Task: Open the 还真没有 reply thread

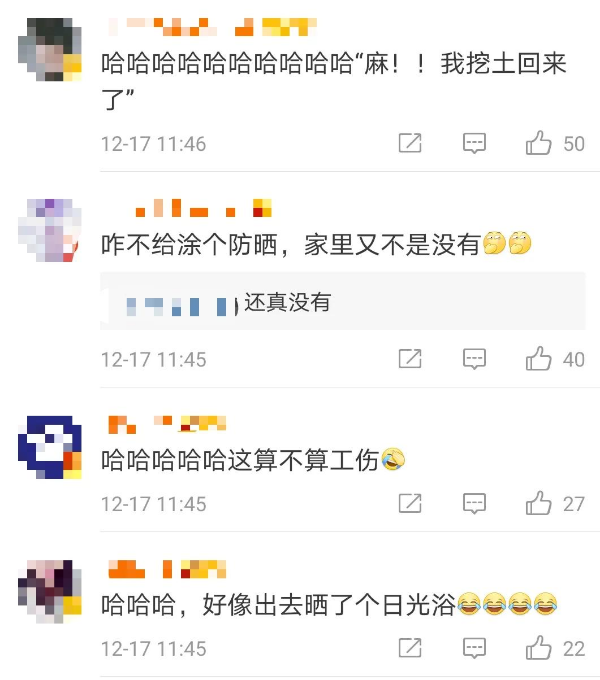Action: [x=342, y=301]
